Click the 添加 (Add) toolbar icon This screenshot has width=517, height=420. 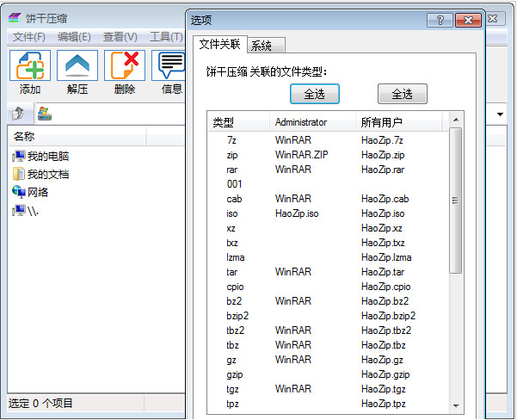coord(30,66)
